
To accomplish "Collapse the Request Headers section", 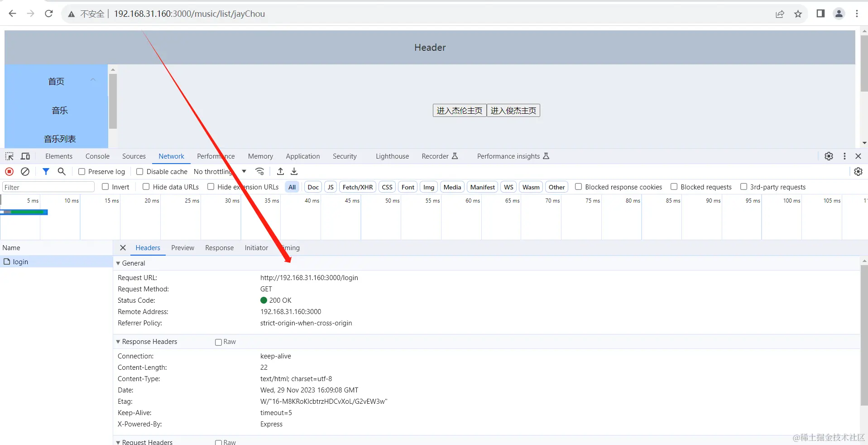I will [118, 442].
